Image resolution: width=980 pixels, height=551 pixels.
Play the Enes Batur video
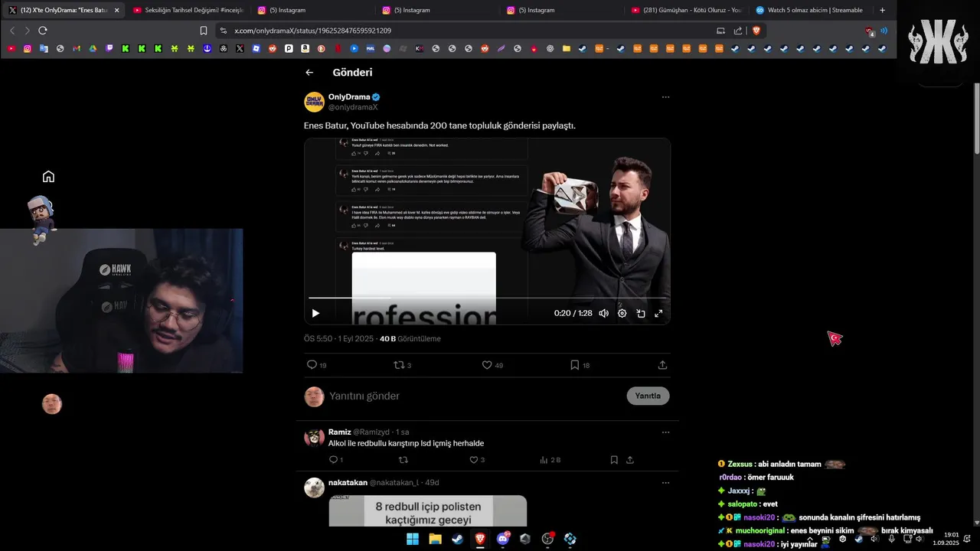point(315,313)
